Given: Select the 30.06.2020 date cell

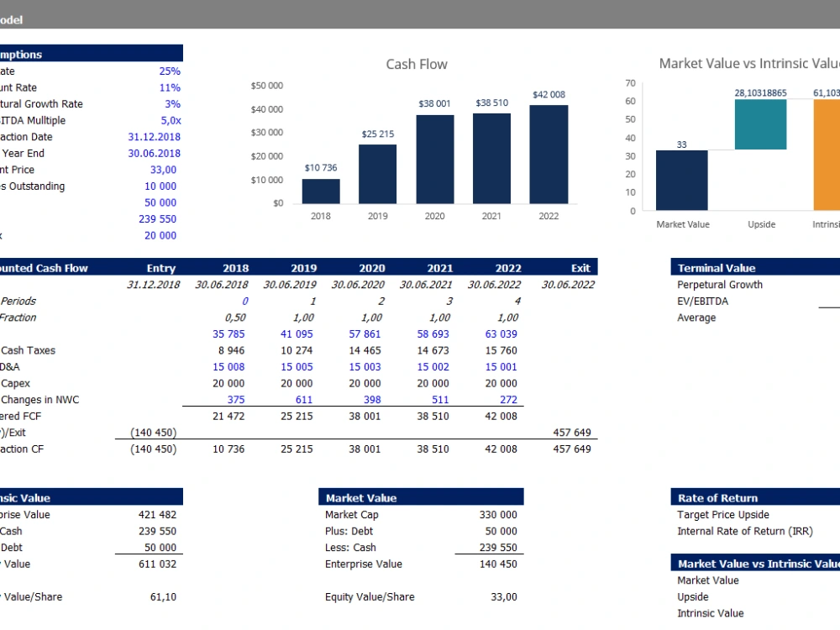Looking at the screenshot, I should 357,285.
